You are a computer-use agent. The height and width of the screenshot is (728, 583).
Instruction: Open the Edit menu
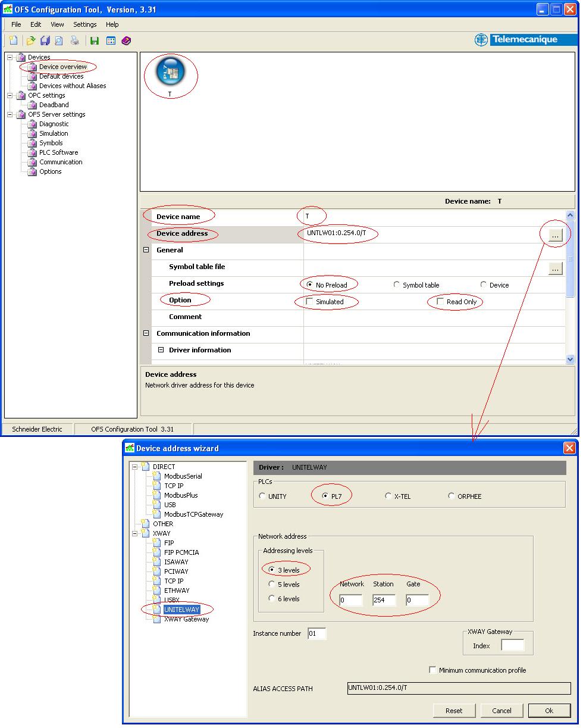click(x=36, y=24)
